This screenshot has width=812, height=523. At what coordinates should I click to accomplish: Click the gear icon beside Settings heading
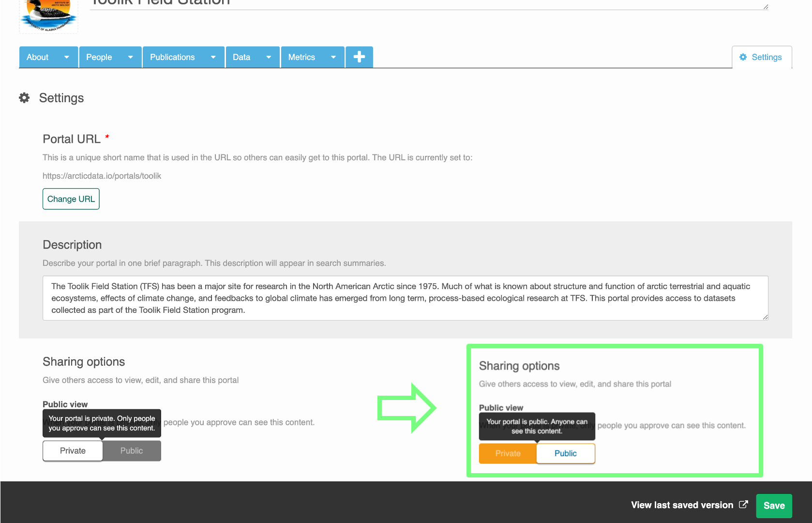(24, 98)
